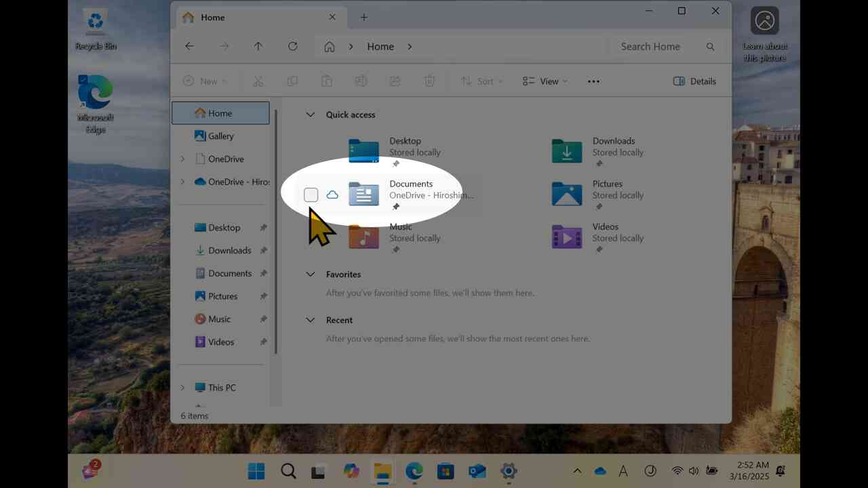868x488 pixels.
Task: Collapse the Quick access section
Action: click(x=310, y=115)
